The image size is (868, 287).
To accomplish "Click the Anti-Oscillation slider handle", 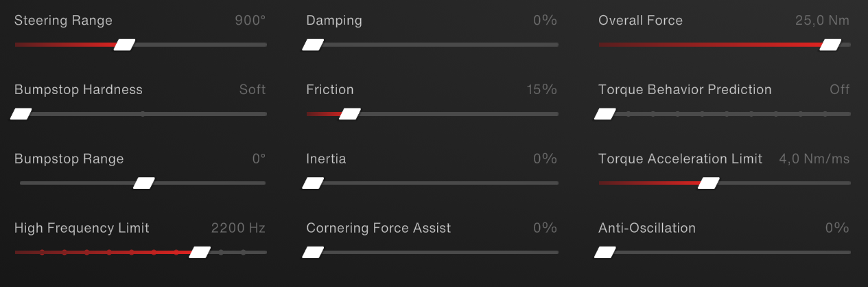I will 605,253.
